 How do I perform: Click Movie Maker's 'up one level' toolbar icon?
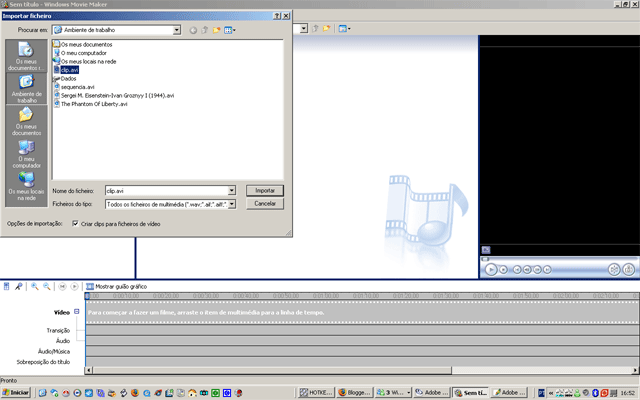(315, 29)
